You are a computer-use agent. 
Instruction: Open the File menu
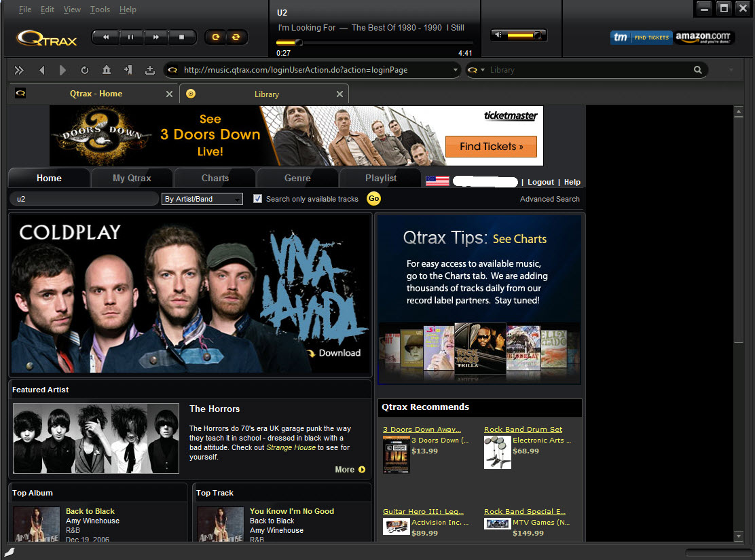(25, 10)
